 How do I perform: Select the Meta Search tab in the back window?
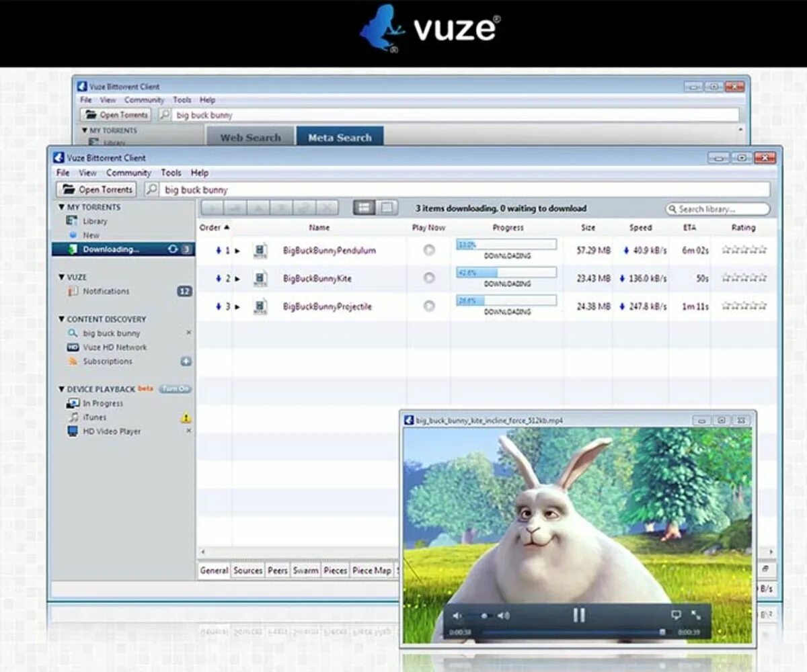pos(340,137)
